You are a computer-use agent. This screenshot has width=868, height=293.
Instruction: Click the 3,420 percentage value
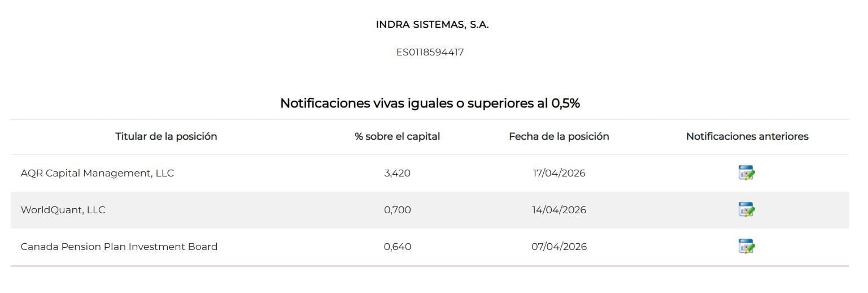397,173
